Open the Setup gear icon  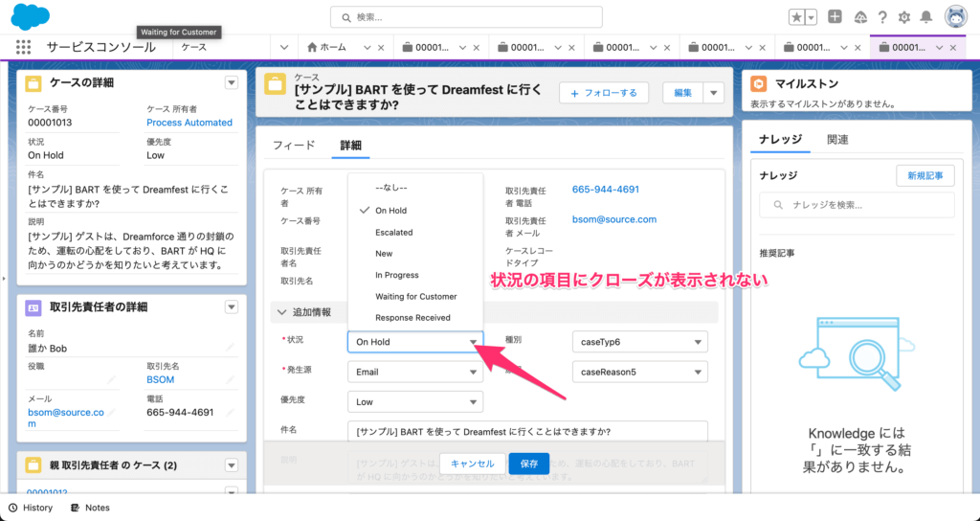pyautogui.click(x=904, y=17)
